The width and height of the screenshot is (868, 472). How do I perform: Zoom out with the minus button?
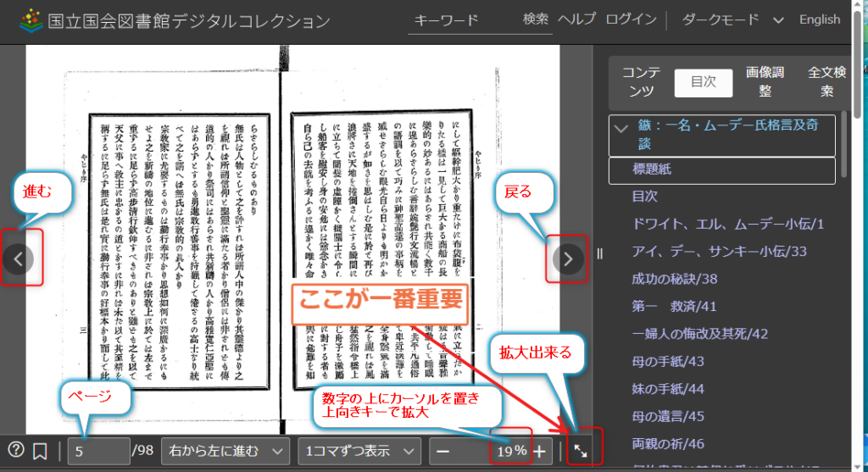click(442, 451)
